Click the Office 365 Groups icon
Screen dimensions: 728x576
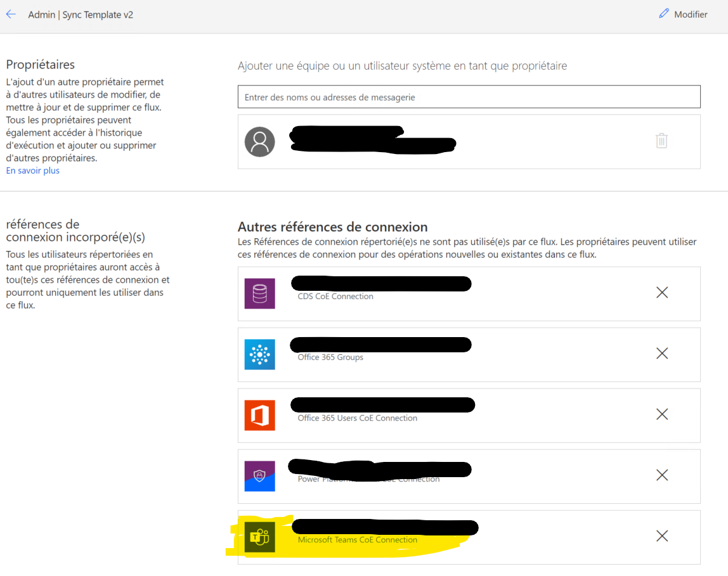pyautogui.click(x=259, y=354)
